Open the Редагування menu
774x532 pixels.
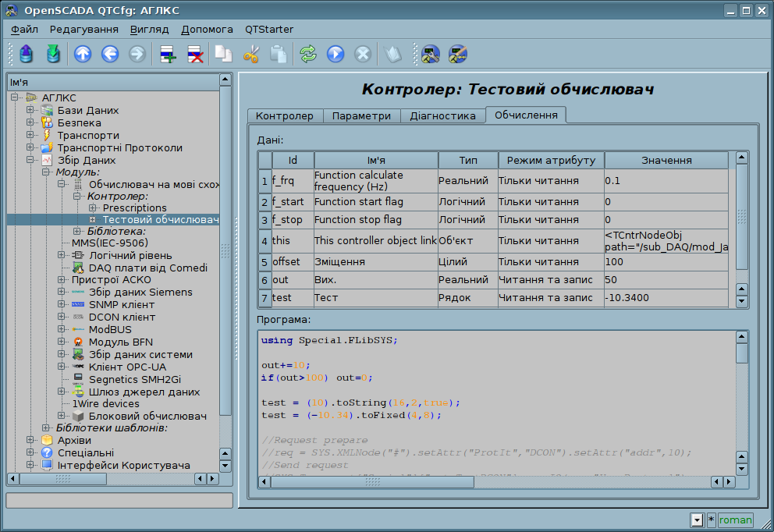click(x=83, y=29)
